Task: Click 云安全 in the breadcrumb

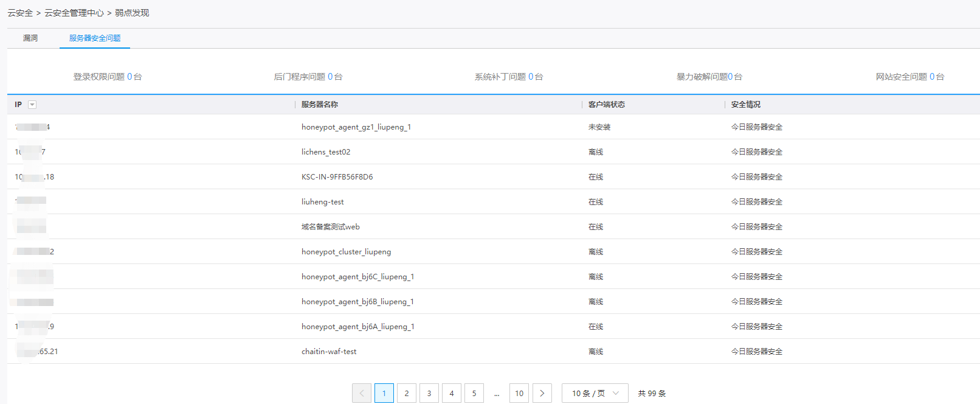Action: 20,13
